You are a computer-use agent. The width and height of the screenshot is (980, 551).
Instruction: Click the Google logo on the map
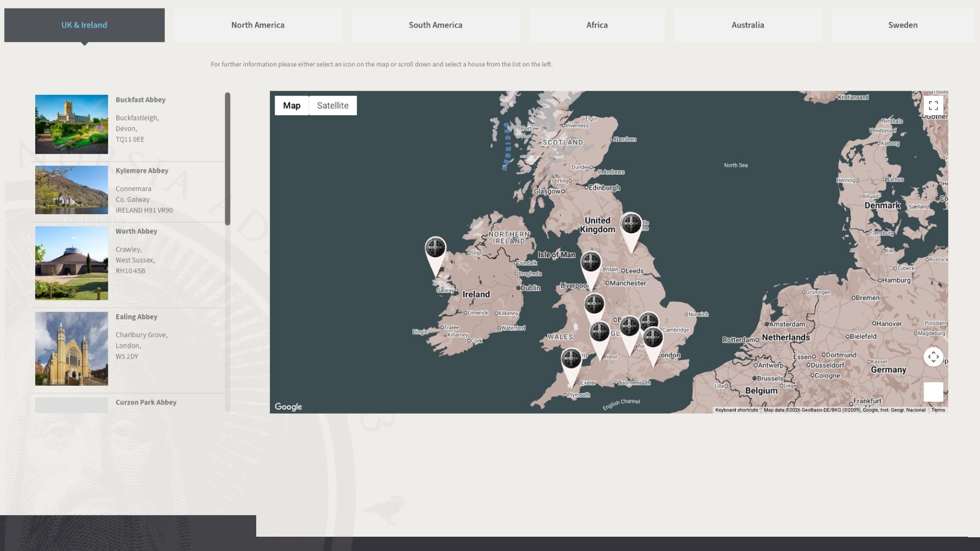288,407
